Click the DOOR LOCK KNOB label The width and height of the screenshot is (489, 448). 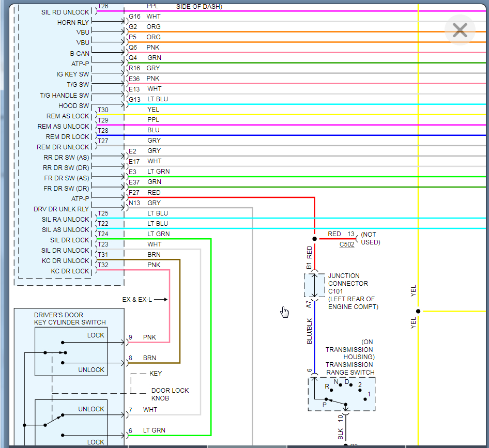coord(170,394)
